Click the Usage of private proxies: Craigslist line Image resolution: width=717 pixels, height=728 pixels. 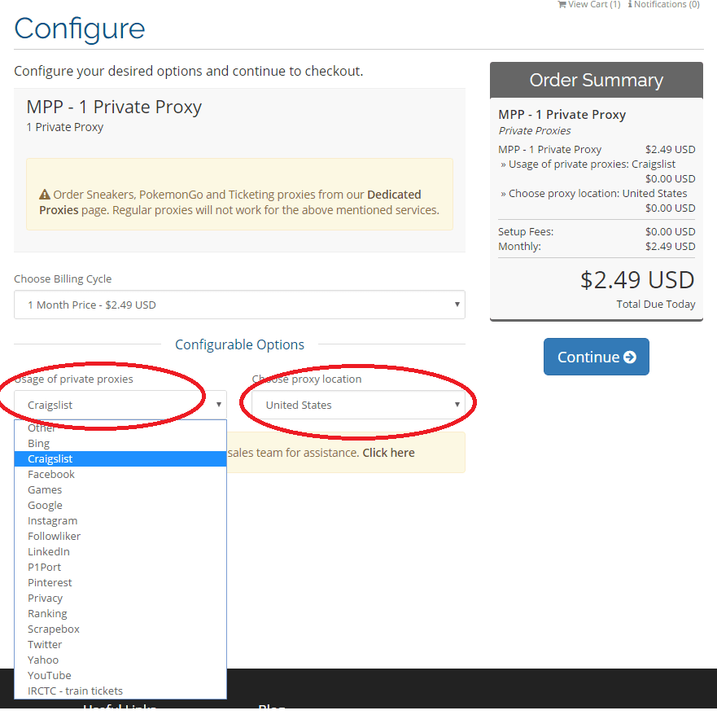pos(588,164)
